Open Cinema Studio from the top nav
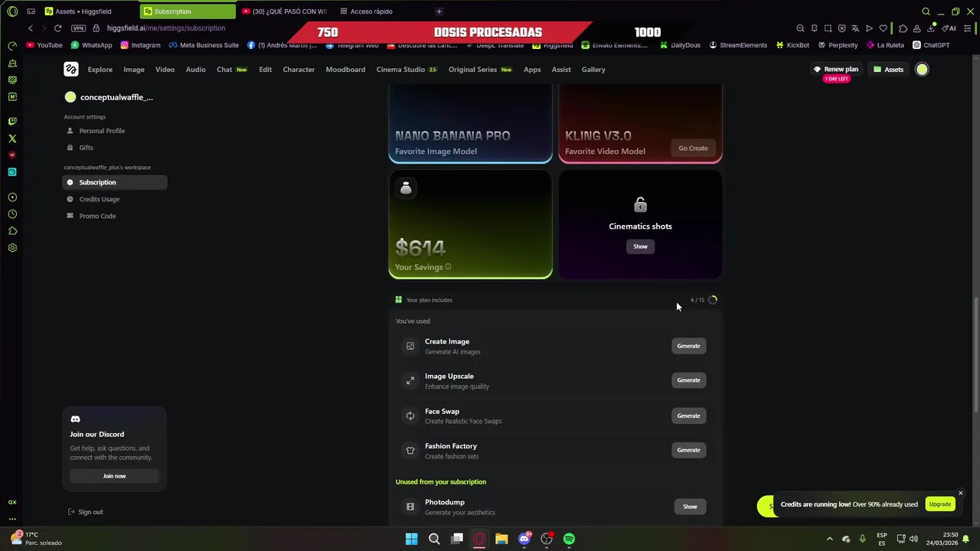This screenshot has width=980, height=551. [x=407, y=70]
